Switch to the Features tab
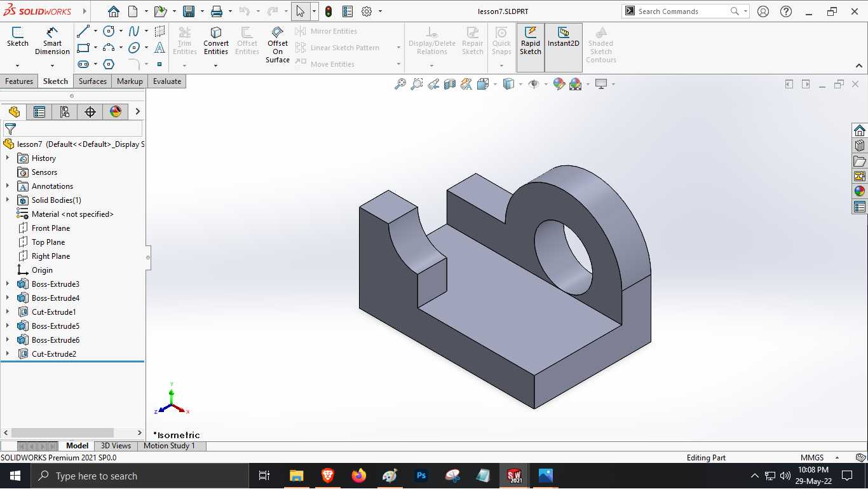The width and height of the screenshot is (868, 496). tap(19, 81)
